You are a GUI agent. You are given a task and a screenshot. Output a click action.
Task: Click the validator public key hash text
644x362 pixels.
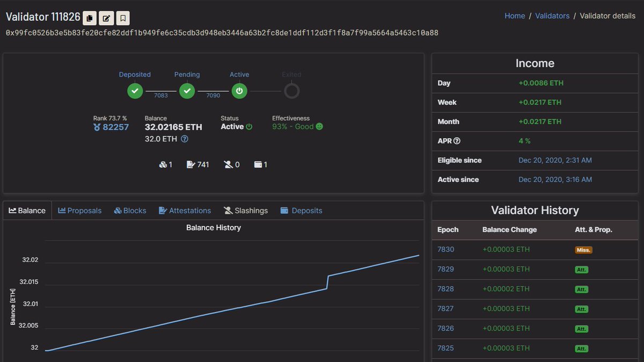[222, 33]
